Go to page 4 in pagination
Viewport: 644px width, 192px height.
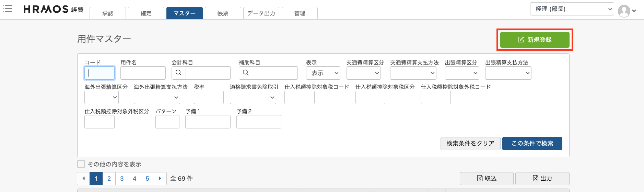134,179
